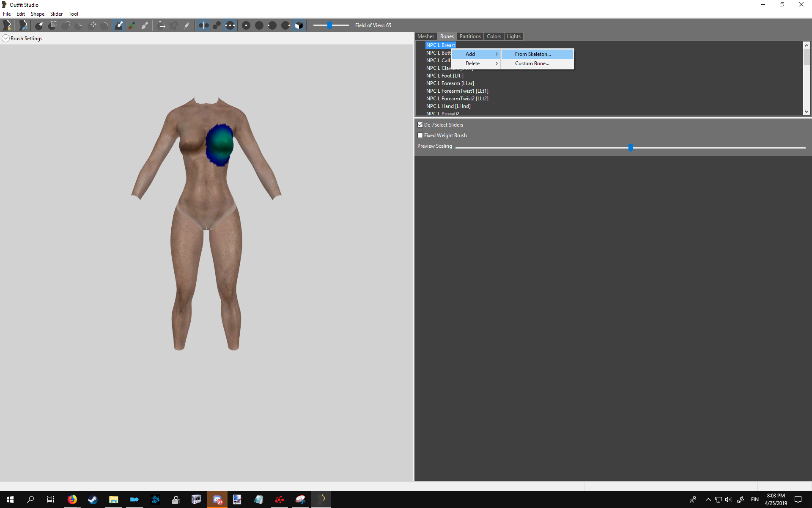The image size is (812, 508).
Task: Switch to the Partitions tab
Action: tap(470, 36)
